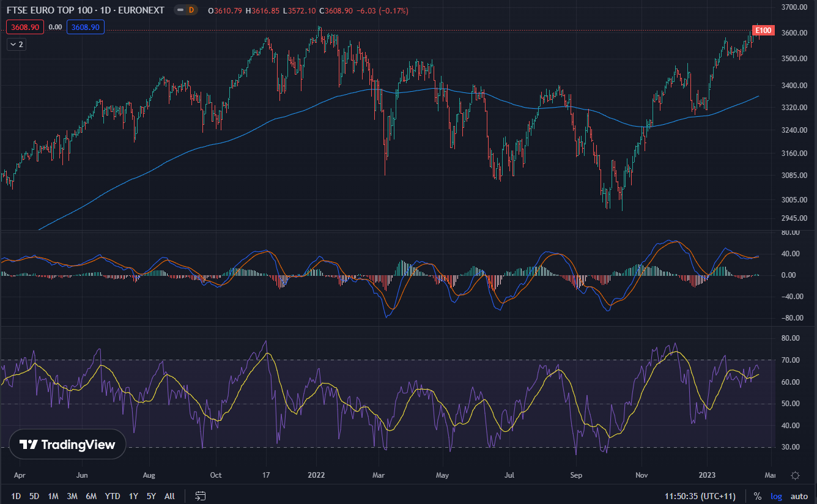Toggle the market status pill next to symbol
The width and height of the screenshot is (817, 504).
point(180,10)
